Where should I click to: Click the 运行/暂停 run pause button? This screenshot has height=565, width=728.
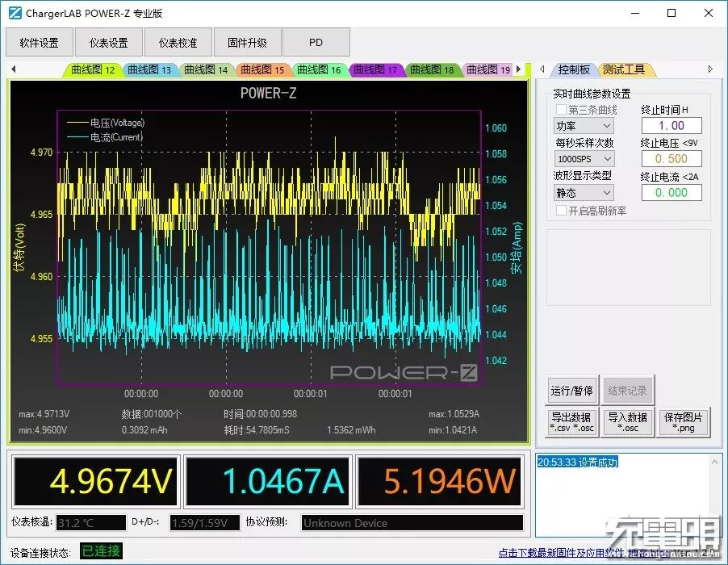[572, 391]
